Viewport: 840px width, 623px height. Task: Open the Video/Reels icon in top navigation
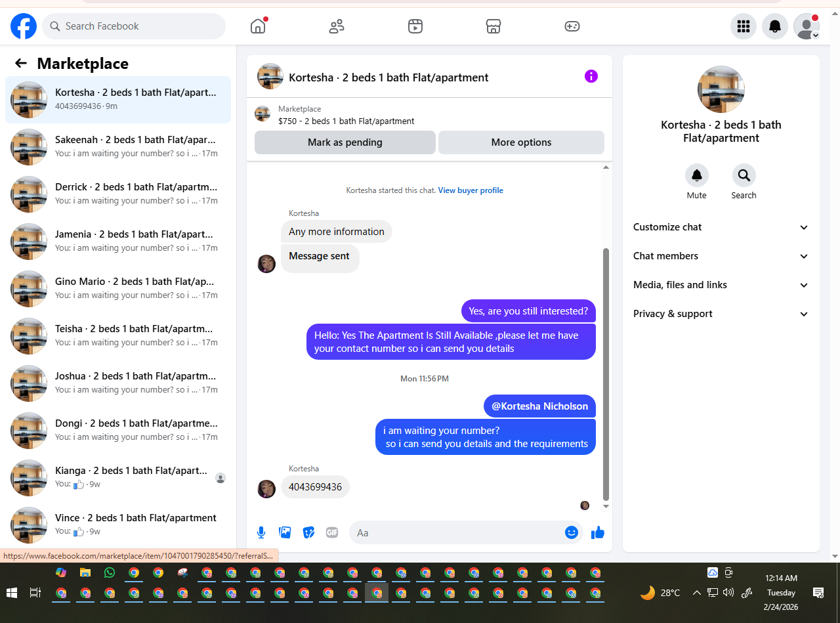click(x=415, y=26)
